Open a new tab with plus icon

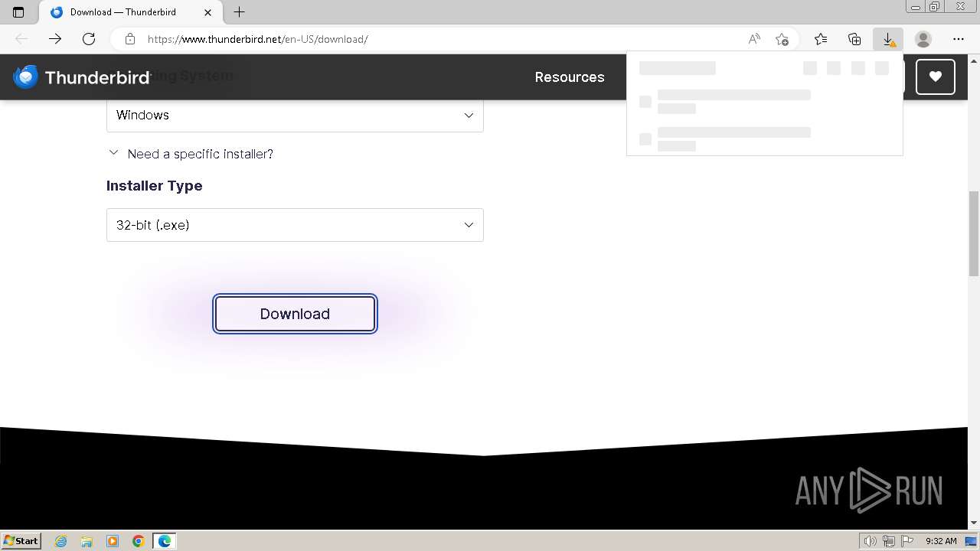(239, 12)
